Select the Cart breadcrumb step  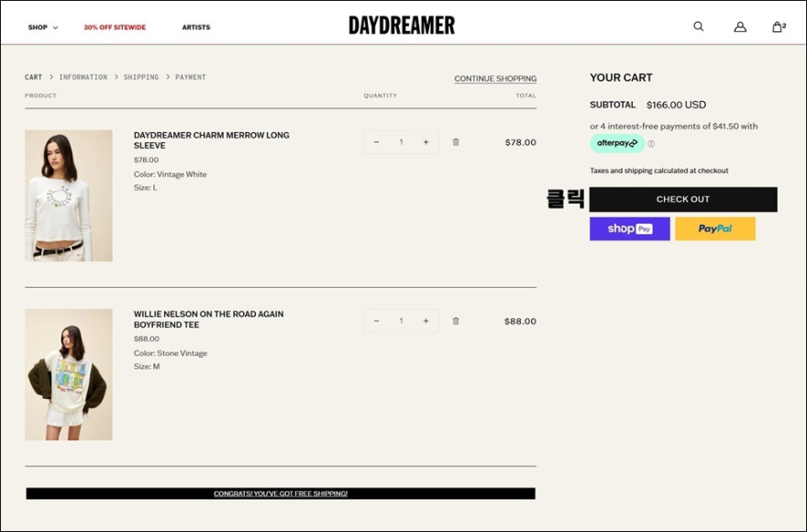(33, 77)
